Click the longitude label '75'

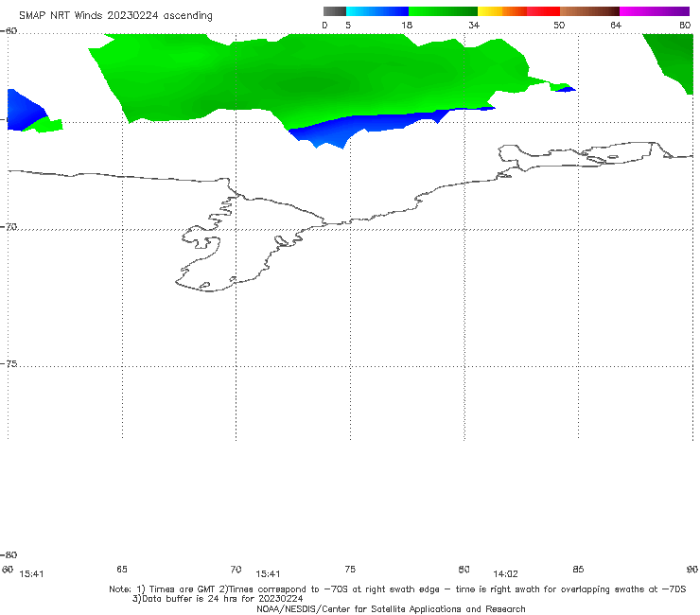[x=350, y=569]
